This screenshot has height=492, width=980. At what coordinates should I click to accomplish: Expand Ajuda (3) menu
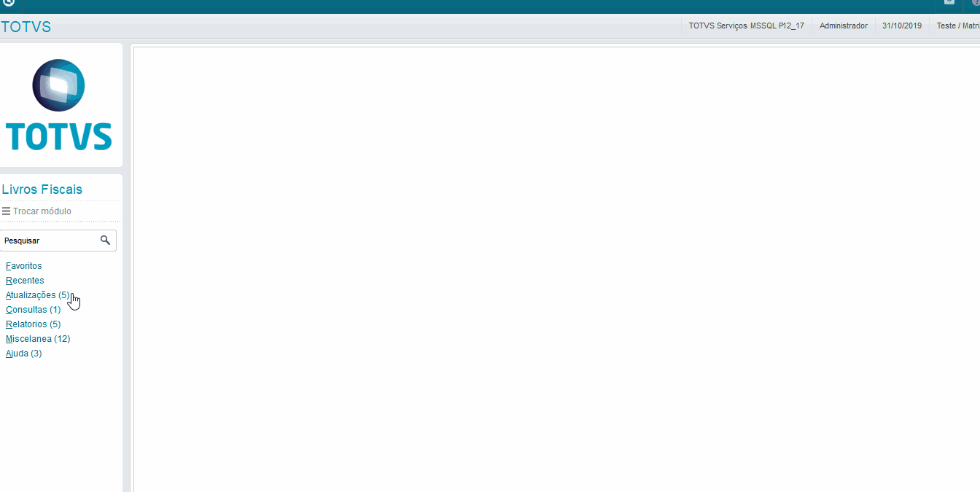click(24, 354)
